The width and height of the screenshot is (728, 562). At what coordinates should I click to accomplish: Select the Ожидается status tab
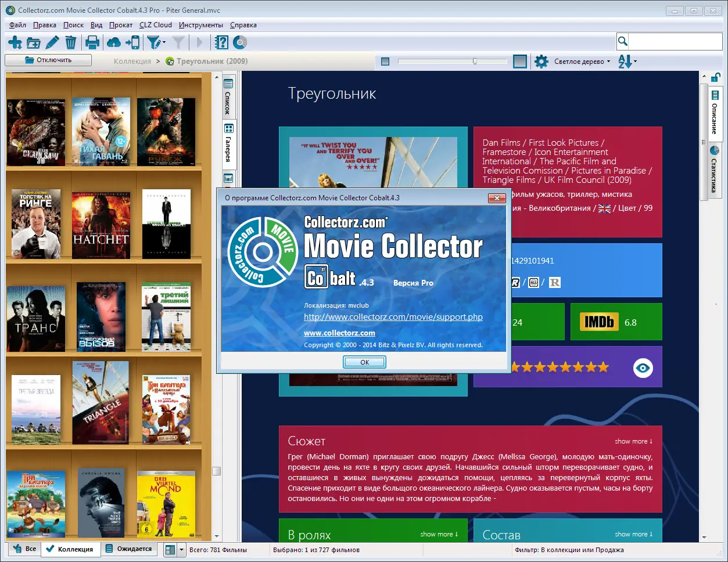(x=128, y=549)
